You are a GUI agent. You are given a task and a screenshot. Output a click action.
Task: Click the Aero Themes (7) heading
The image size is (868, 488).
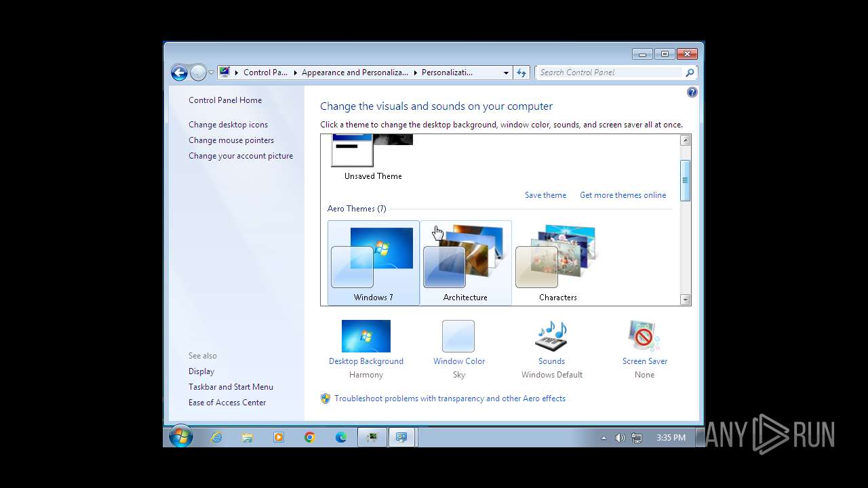tap(357, 209)
